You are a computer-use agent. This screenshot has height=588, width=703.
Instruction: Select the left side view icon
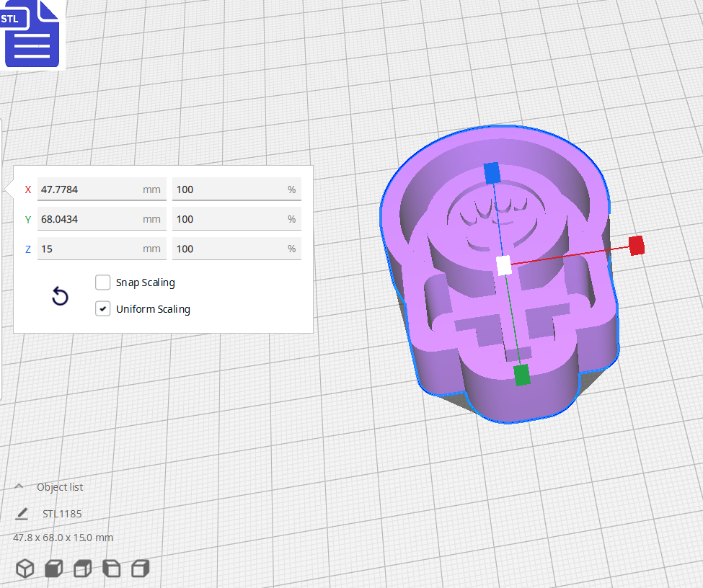pyautogui.click(x=111, y=569)
